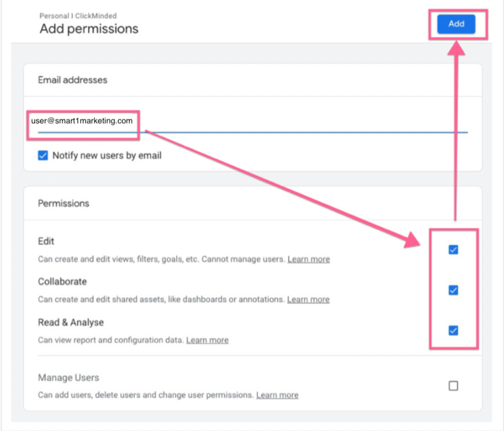504x431 pixels.
Task: Disable the Read & Analyse permission checkbox
Action: (453, 331)
